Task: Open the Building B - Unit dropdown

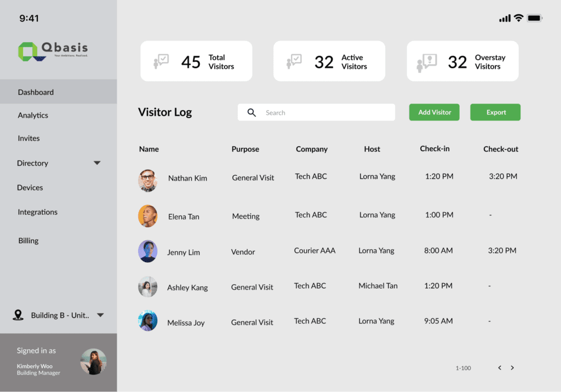Action: (x=100, y=315)
